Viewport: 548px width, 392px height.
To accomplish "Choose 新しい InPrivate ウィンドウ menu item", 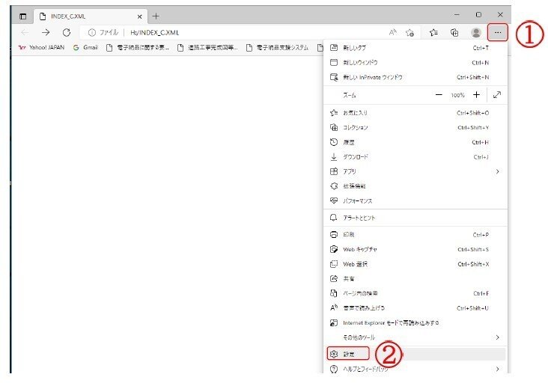I will coord(415,77).
